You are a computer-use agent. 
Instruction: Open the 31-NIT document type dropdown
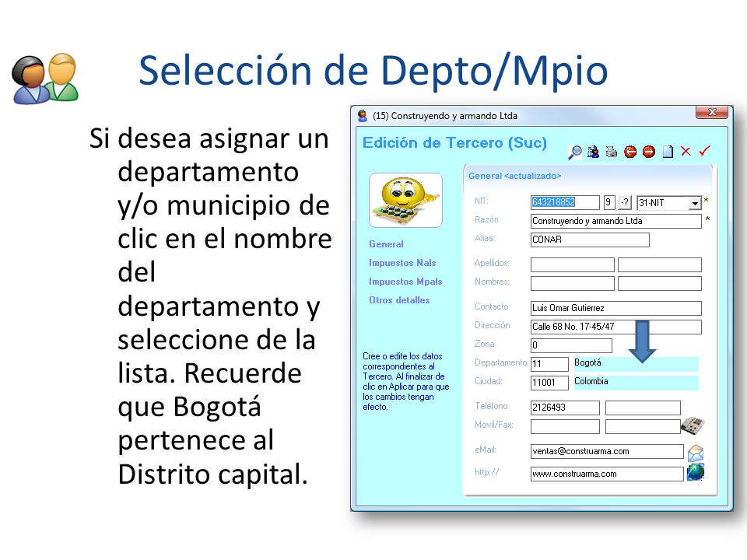coord(695,203)
